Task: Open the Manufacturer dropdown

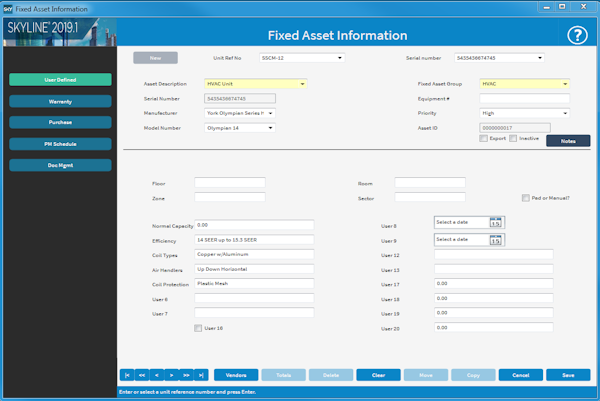Action: click(271, 113)
